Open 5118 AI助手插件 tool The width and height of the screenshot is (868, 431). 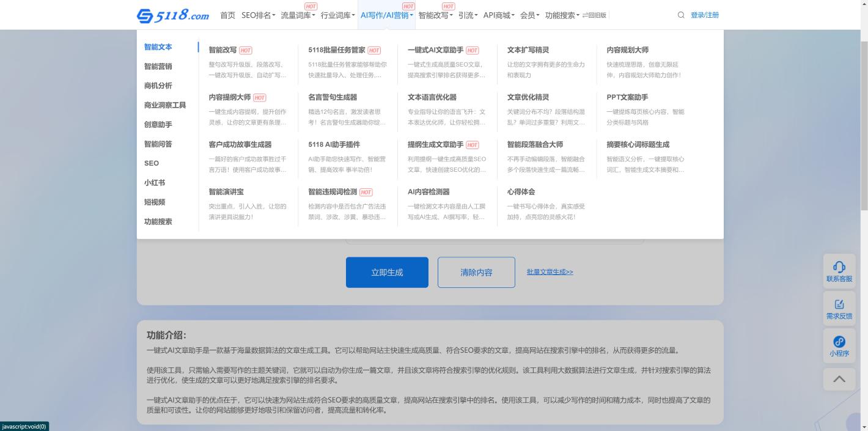[x=334, y=145]
